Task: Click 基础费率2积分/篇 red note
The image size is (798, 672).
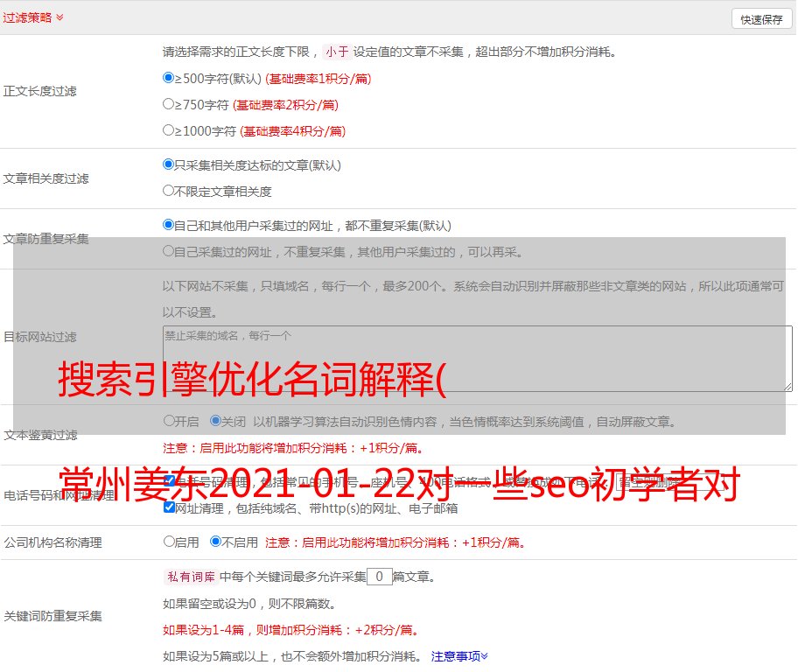Action: click(x=285, y=105)
